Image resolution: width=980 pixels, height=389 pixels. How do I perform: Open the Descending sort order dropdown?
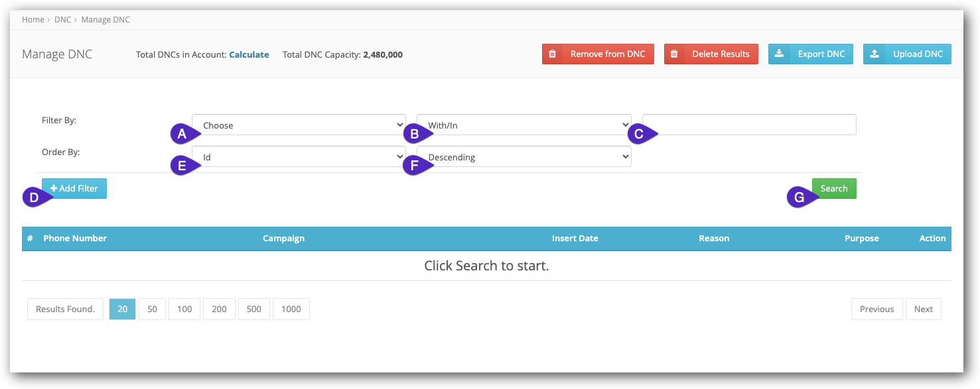tap(524, 156)
